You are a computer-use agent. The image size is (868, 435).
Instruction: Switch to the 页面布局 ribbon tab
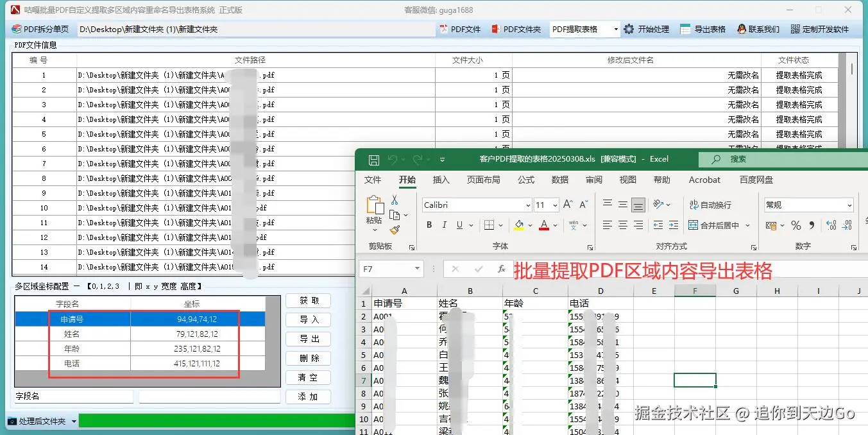pyautogui.click(x=484, y=180)
